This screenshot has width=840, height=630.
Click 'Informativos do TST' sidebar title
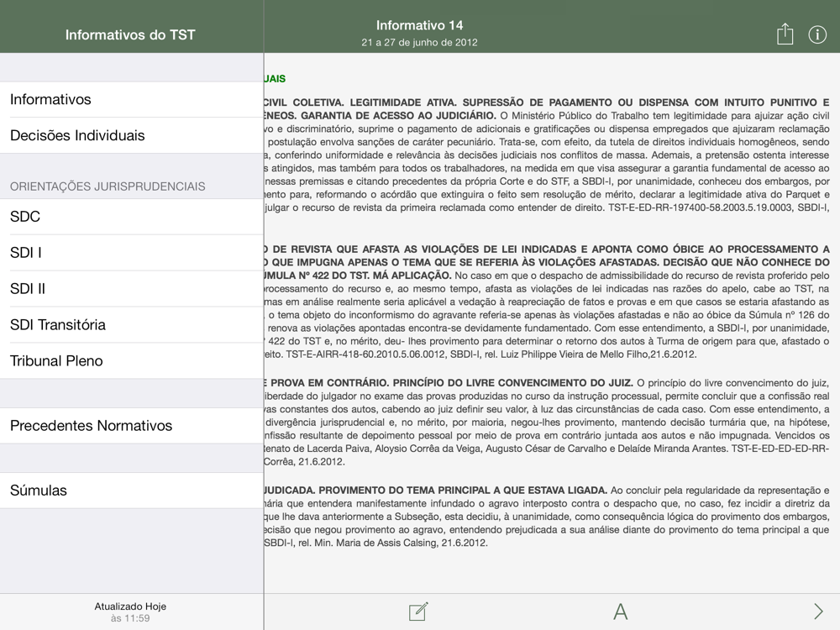pos(130,34)
